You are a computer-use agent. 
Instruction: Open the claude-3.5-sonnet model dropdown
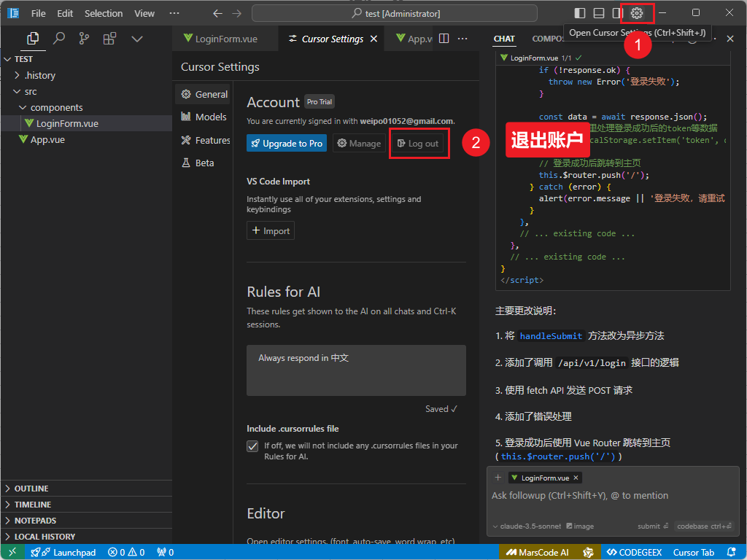pyautogui.click(x=528, y=526)
